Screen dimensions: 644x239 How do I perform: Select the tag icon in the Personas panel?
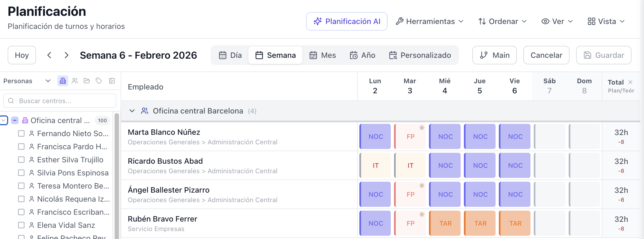[99, 81]
